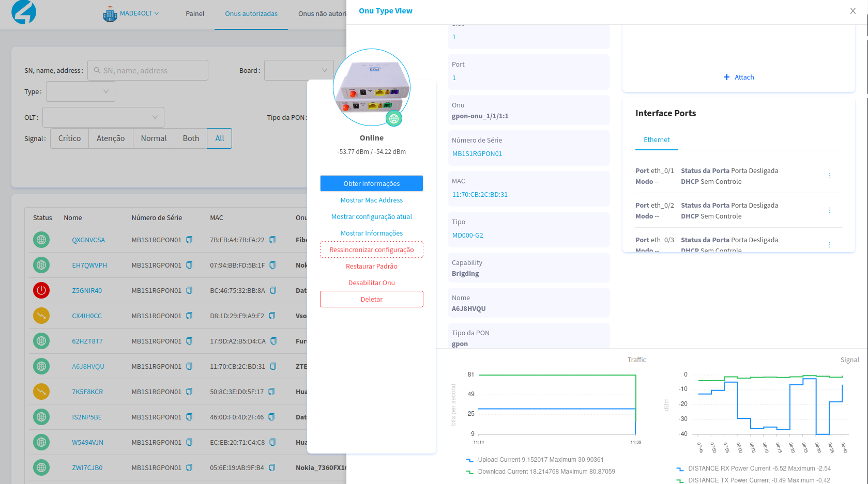Copy MAC address 07:94:BB:FD:5B:1F
868x484 pixels.
(272, 265)
